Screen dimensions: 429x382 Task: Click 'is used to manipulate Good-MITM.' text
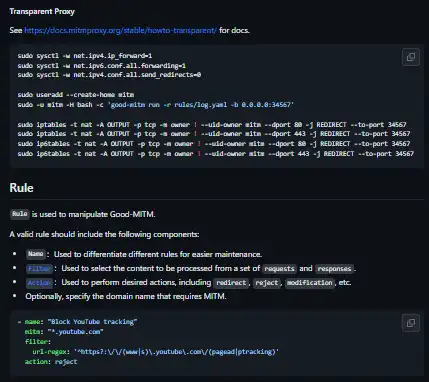[x=94, y=214]
